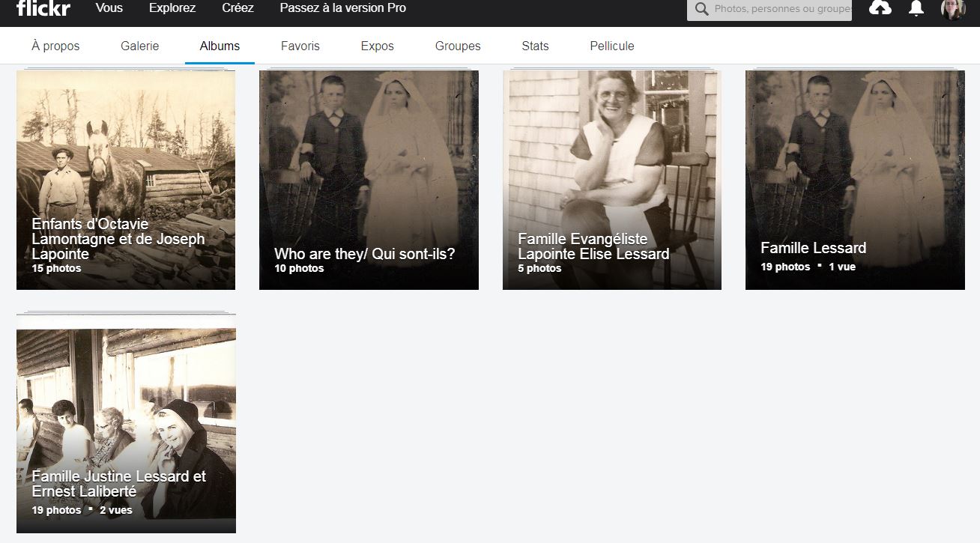Open Famille Justine Lessard et Ernest Laliberté album
Screen dimensions: 980x543
pos(126,423)
